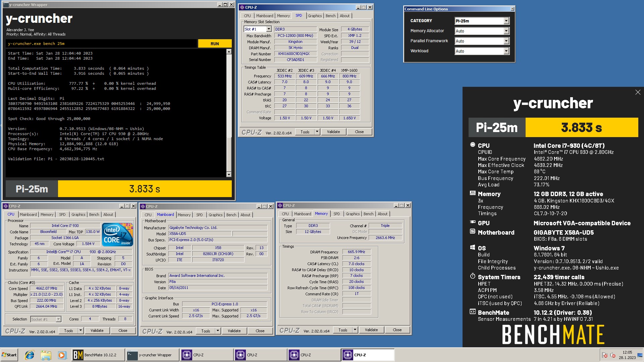
Task: Click the Motherboard icon in BenchMate panel
Action: 473,232
